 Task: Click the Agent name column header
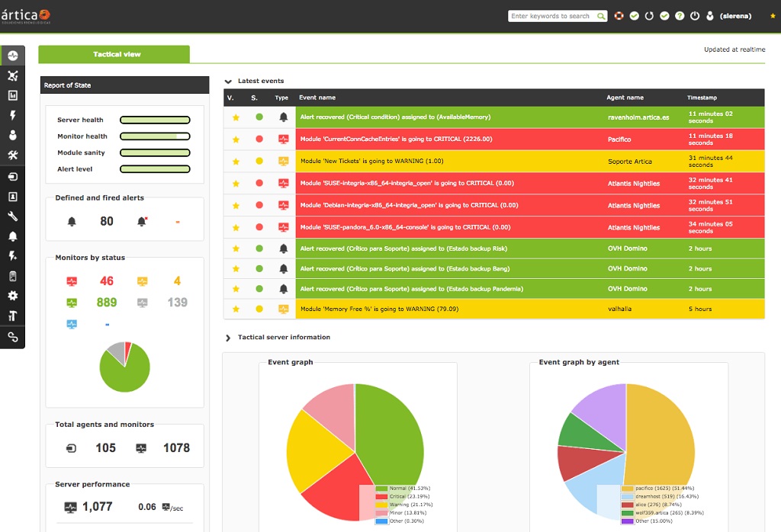tap(625, 98)
